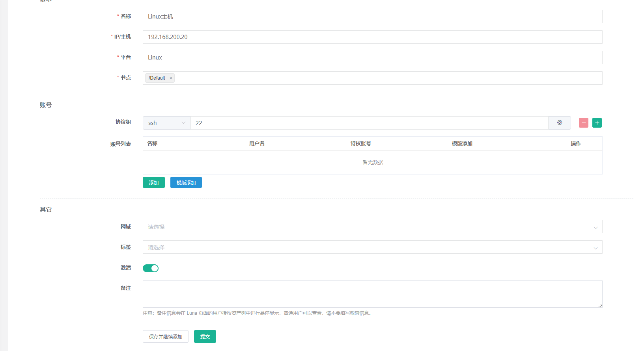Click the blue 模版添加 button
The width and height of the screenshot is (644, 351).
coord(186,182)
